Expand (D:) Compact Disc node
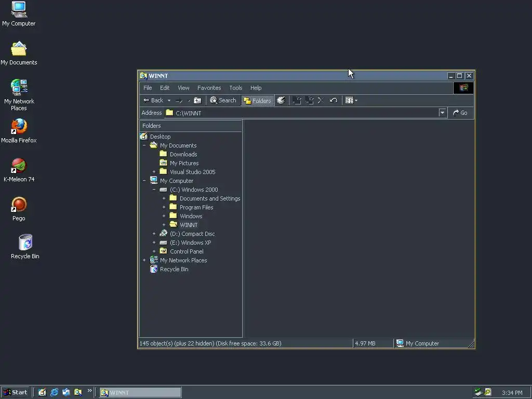Image resolution: width=532 pixels, height=399 pixels. (x=154, y=234)
